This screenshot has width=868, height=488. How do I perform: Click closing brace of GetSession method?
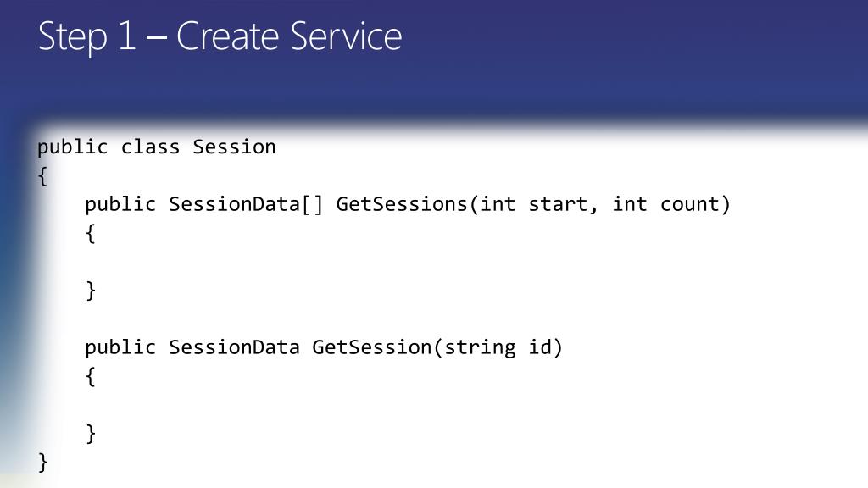point(90,433)
